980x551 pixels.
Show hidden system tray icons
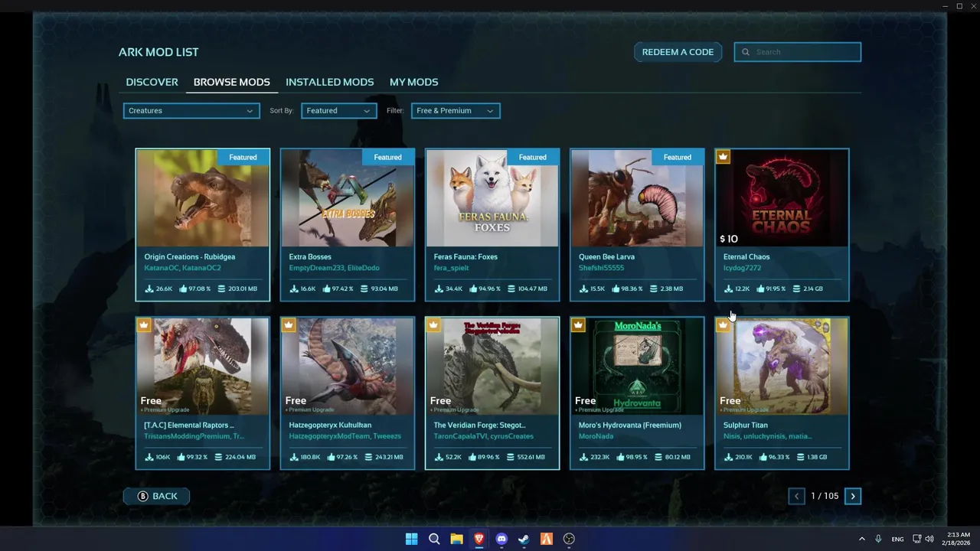(x=861, y=539)
